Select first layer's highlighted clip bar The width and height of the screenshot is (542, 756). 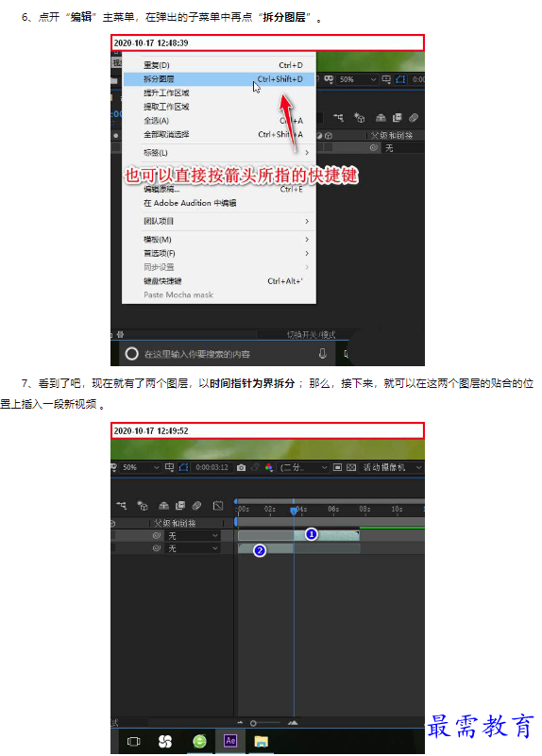click(327, 535)
